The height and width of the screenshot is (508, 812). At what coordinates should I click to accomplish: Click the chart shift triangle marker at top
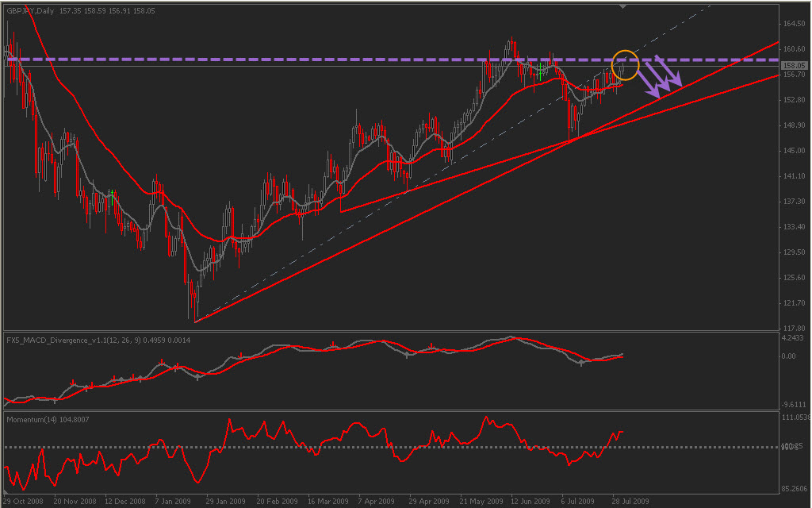pyautogui.click(x=623, y=6)
